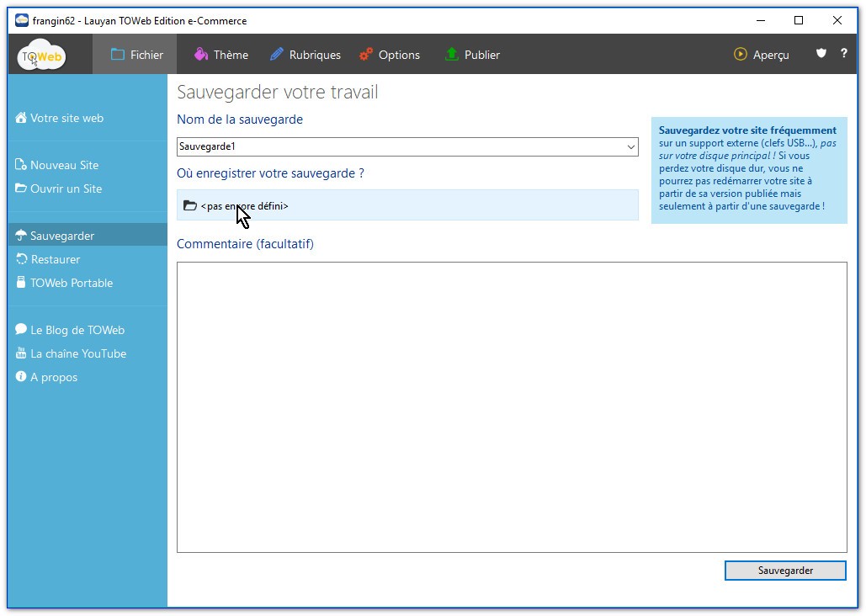
Task: Expand the backup name dropdown arrow
Action: coord(630,146)
